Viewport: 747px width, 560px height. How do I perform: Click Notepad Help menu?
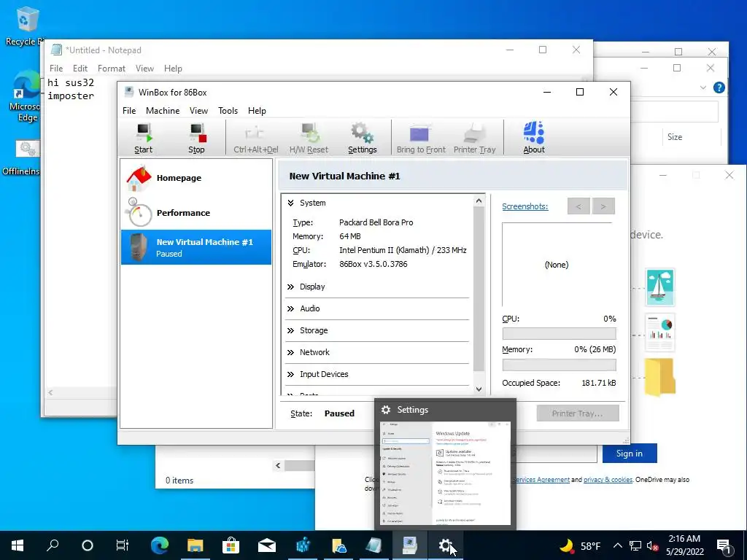(x=173, y=69)
